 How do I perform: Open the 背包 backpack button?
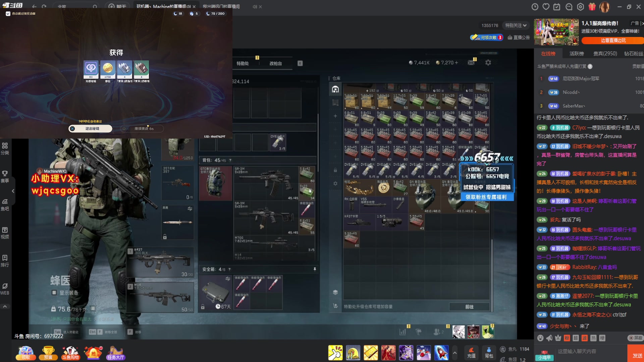pos(489,353)
